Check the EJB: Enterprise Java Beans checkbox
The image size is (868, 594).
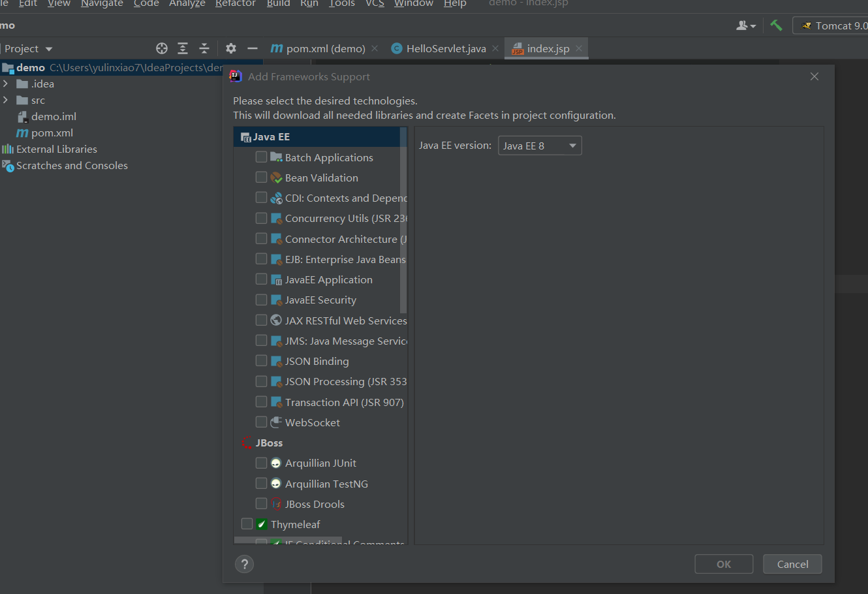pos(261,259)
